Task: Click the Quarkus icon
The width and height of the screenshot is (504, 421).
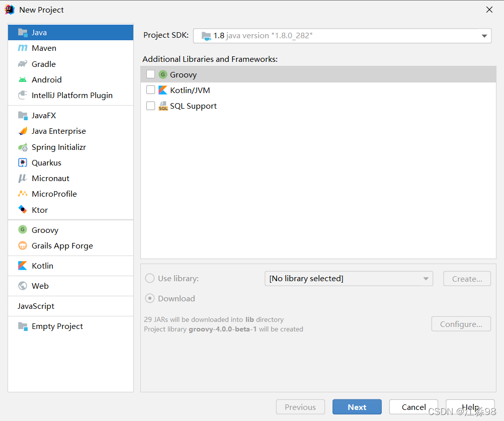Action: (x=23, y=162)
